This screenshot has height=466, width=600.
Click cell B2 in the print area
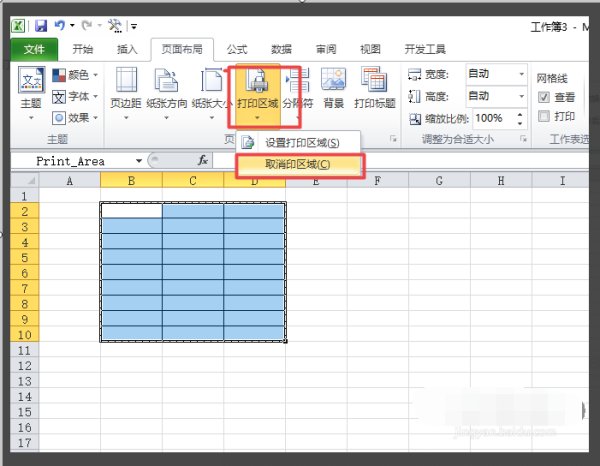coord(131,211)
